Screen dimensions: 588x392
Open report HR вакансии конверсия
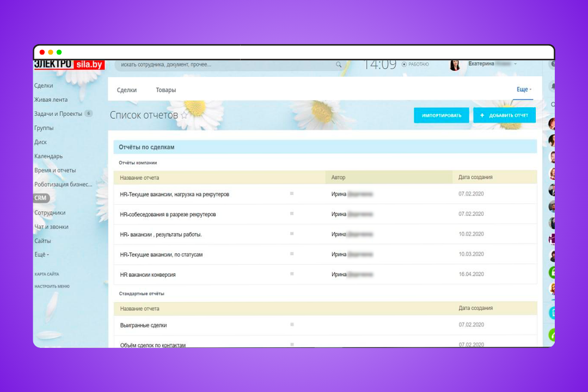[x=148, y=274]
